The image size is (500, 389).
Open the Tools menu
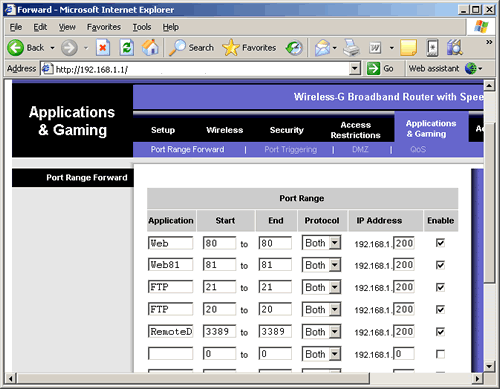(x=142, y=27)
